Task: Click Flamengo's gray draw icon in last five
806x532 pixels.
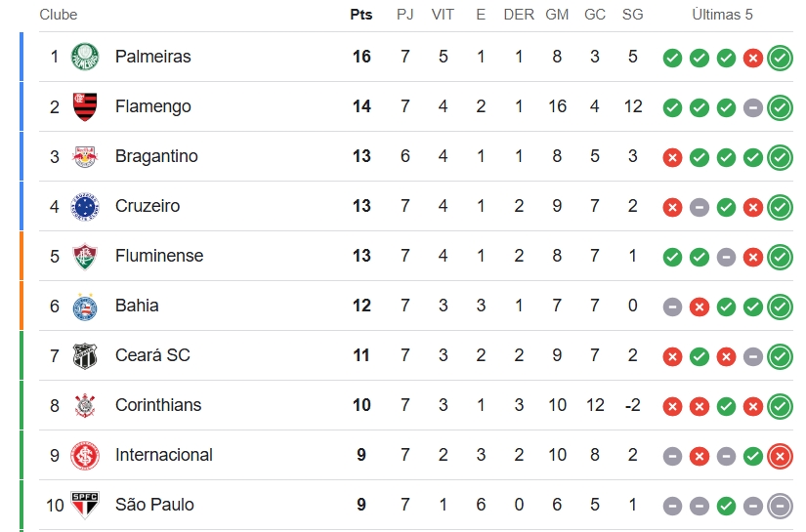Action: coord(753,107)
